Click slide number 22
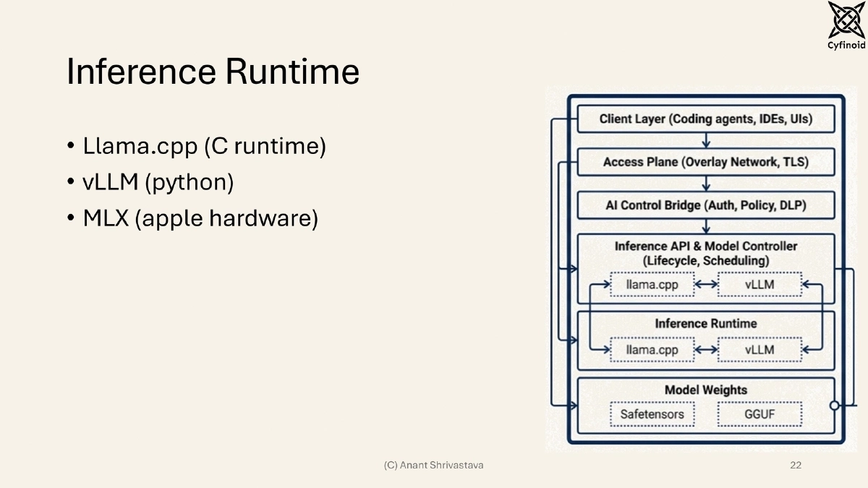Viewport: 868px width, 488px height. pyautogui.click(x=796, y=465)
